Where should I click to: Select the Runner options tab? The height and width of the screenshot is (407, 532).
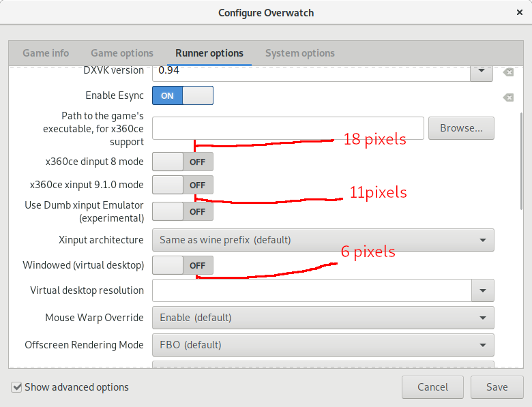[x=209, y=53]
